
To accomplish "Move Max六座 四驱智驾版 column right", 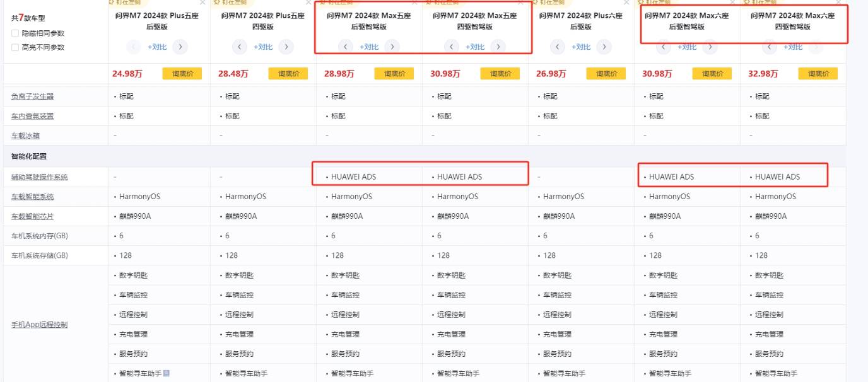I will pos(816,46).
